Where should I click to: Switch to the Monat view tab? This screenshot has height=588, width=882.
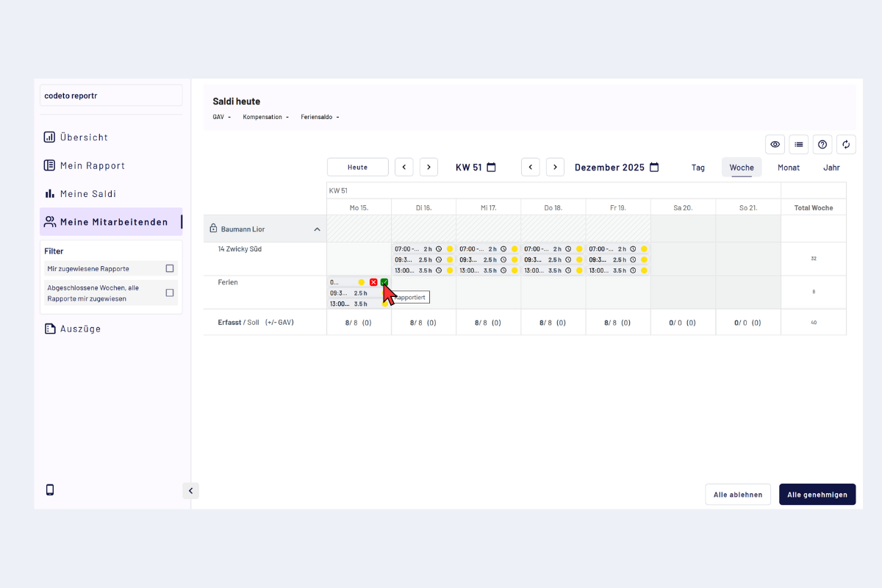coord(788,168)
